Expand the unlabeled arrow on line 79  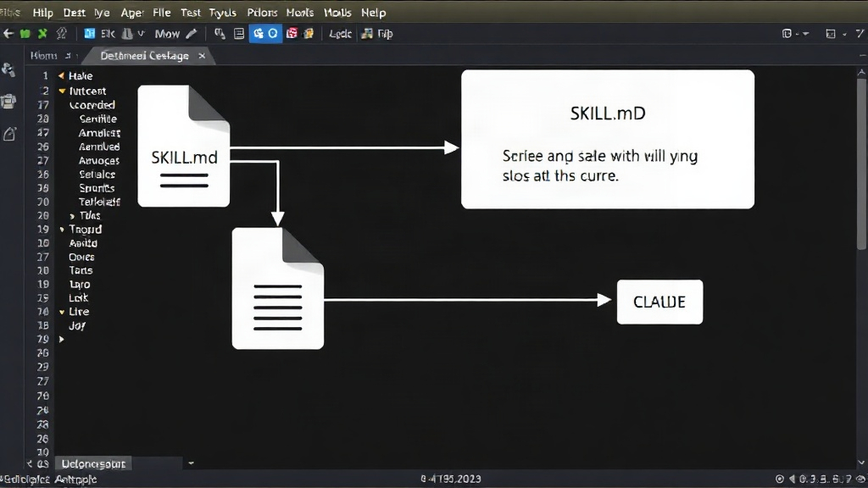pyautogui.click(x=61, y=339)
